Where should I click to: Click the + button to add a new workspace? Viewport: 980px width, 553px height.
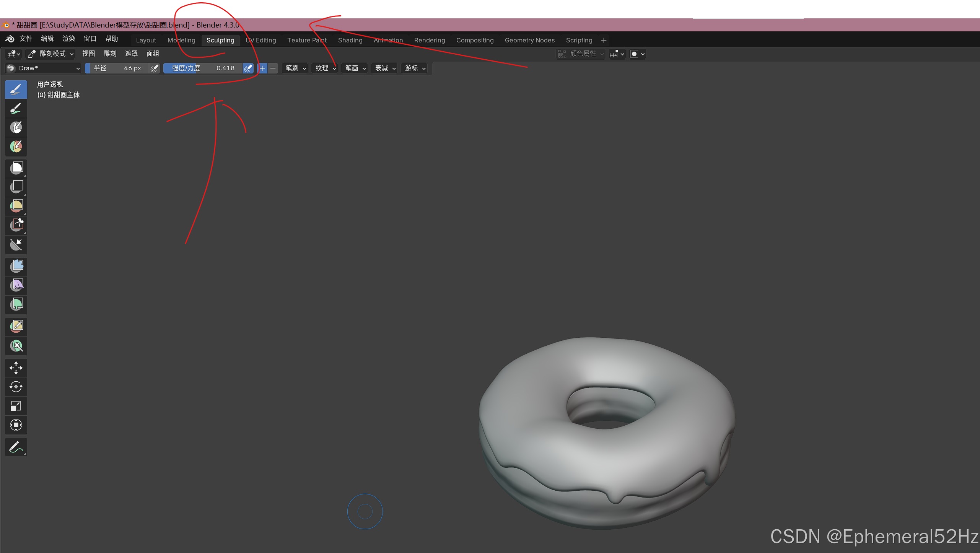(x=604, y=40)
